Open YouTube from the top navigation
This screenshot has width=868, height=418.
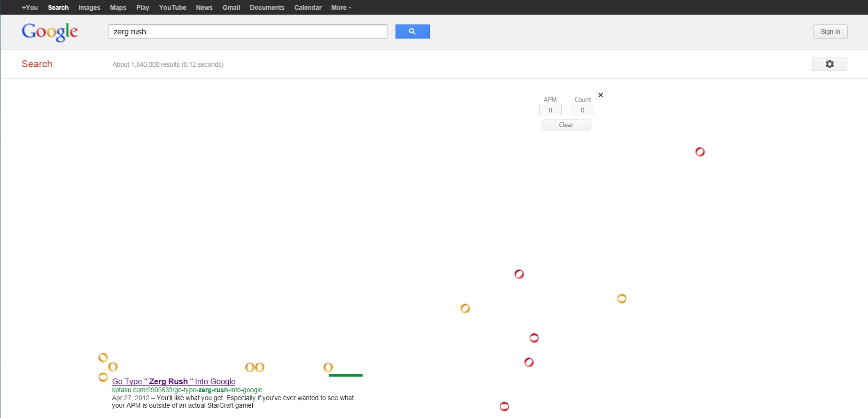[x=172, y=8]
